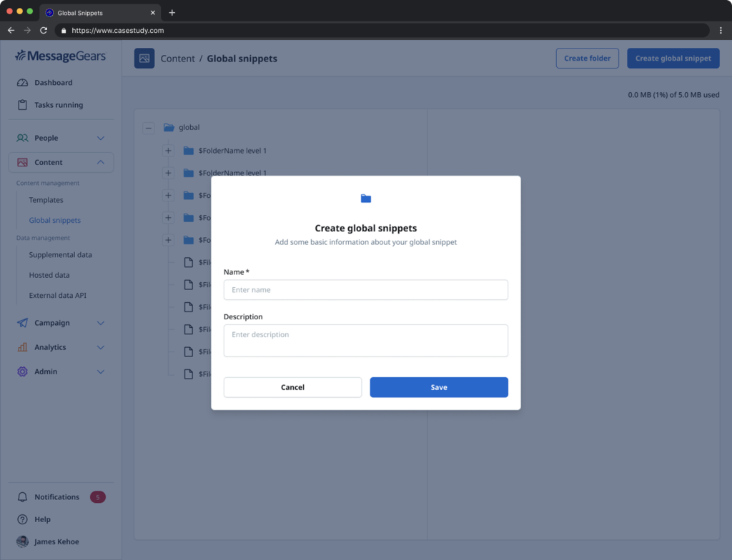Collapse the global root folder

pyautogui.click(x=148, y=128)
